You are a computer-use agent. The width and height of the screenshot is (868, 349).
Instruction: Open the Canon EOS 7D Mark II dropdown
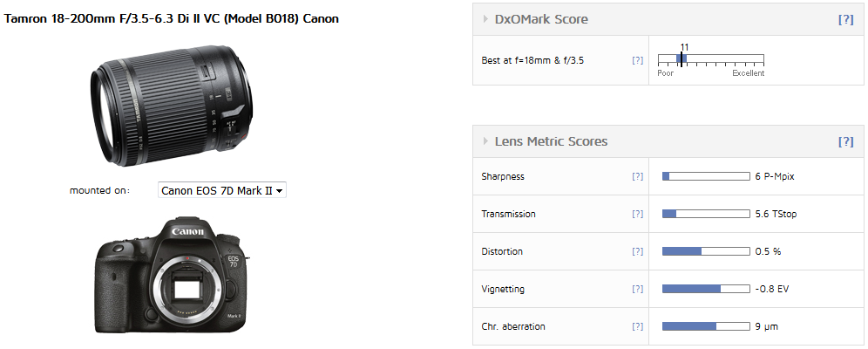click(x=222, y=190)
